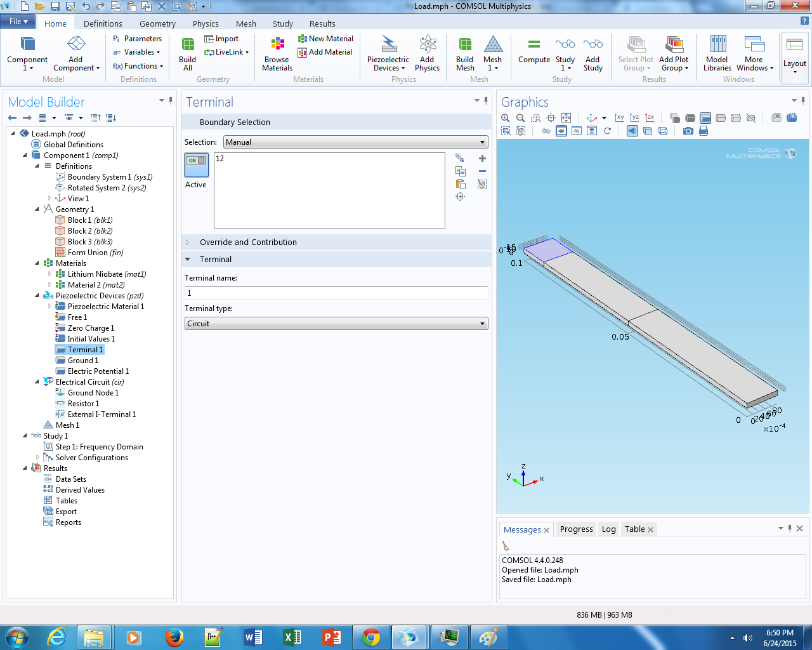The height and width of the screenshot is (650, 812).
Task: Click Zoom Extents in Graphics toolbar
Action: point(566,118)
